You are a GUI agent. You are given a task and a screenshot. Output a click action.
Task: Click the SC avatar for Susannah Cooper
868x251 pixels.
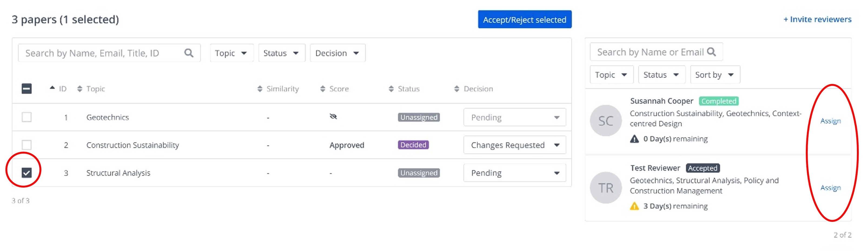(x=605, y=120)
